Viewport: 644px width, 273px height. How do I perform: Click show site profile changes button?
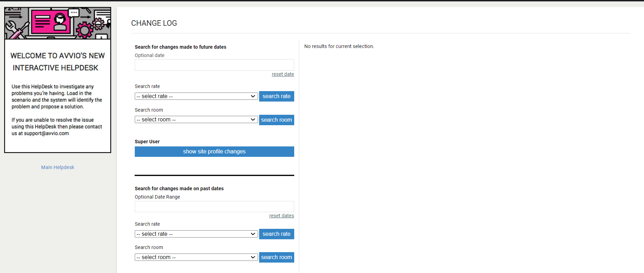214,152
